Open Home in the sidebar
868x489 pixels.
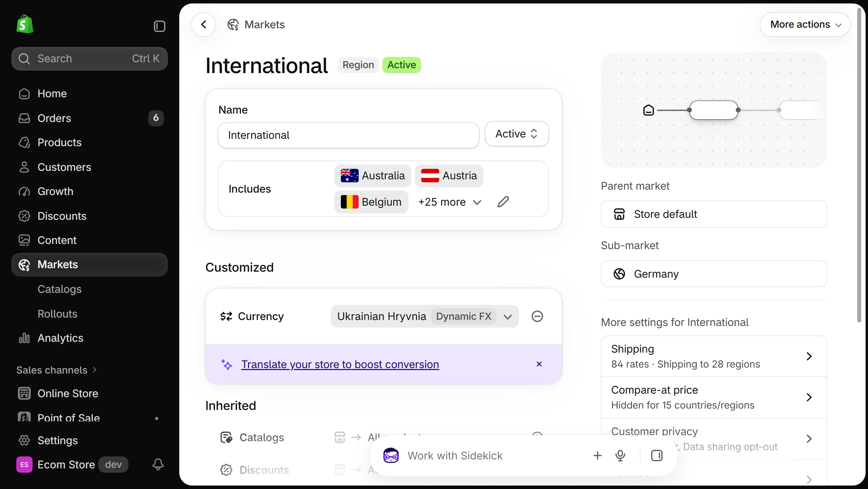pos(90,93)
